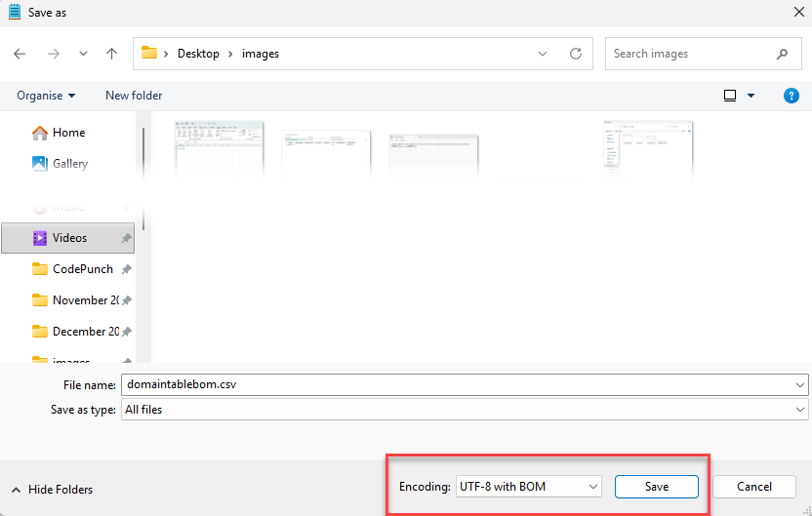Change the view layout icon

pyautogui.click(x=730, y=96)
